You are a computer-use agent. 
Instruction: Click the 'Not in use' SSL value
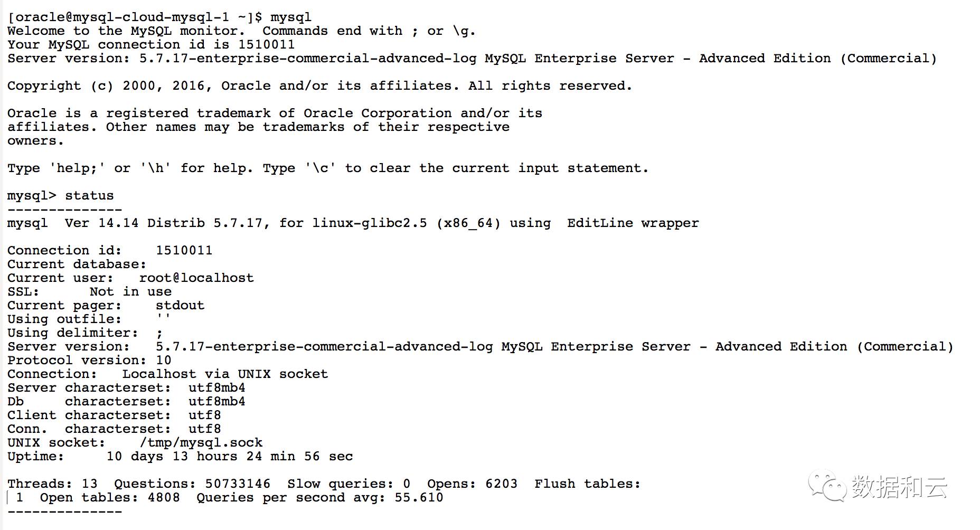tap(130, 292)
